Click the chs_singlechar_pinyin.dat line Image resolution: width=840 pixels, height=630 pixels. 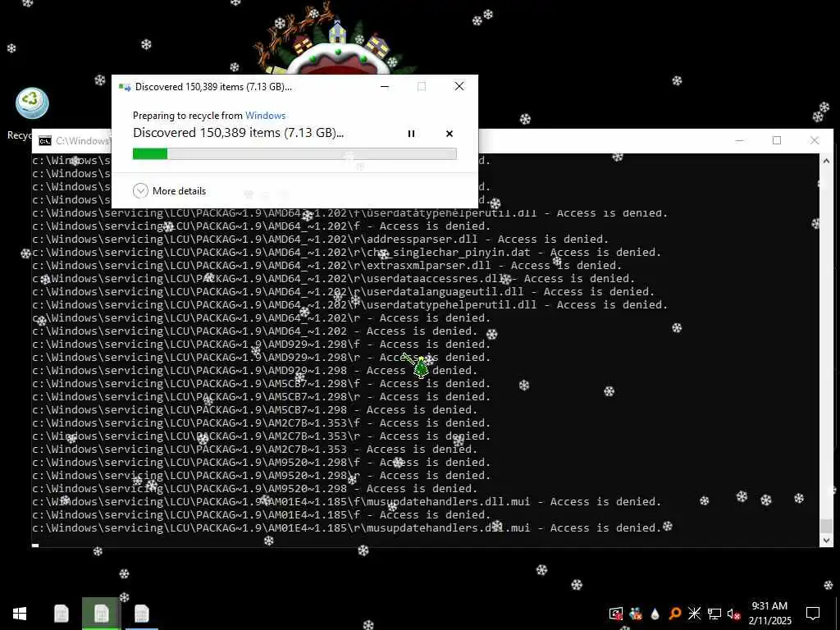pyautogui.click(x=347, y=253)
